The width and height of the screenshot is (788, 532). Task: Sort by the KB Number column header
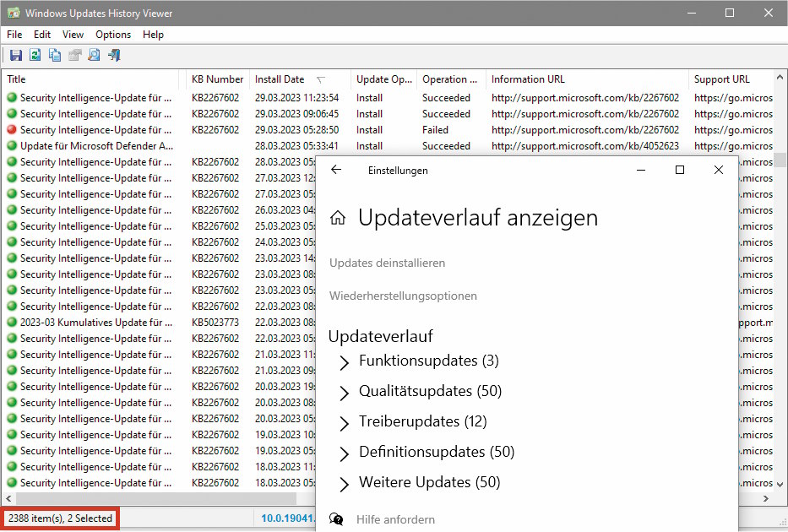[217, 79]
